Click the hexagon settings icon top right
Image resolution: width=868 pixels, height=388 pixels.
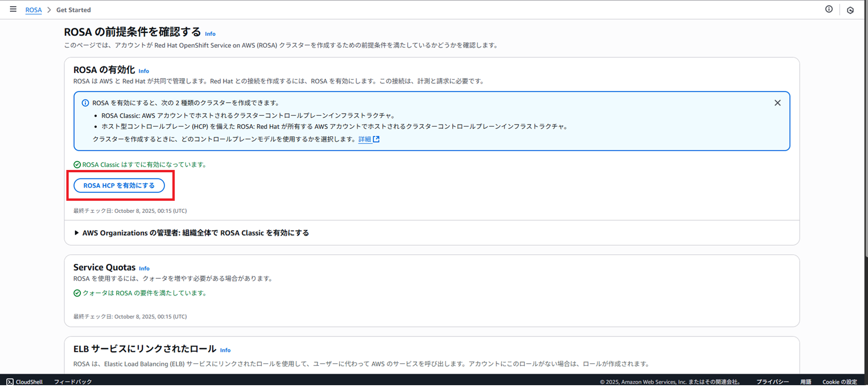(x=850, y=10)
